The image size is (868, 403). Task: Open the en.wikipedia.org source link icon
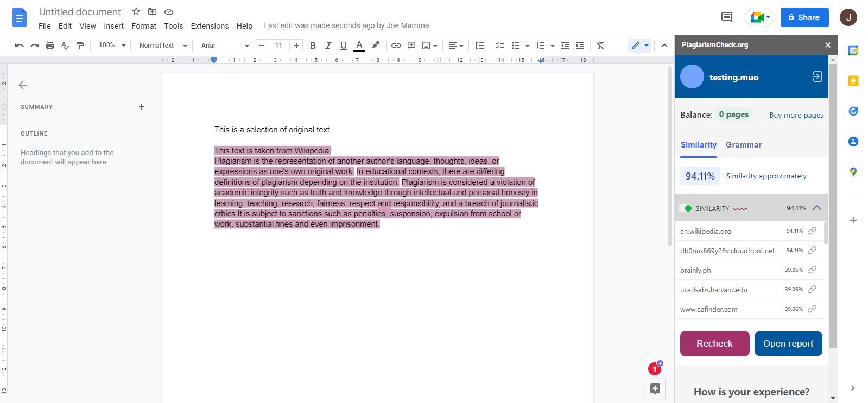[812, 231]
